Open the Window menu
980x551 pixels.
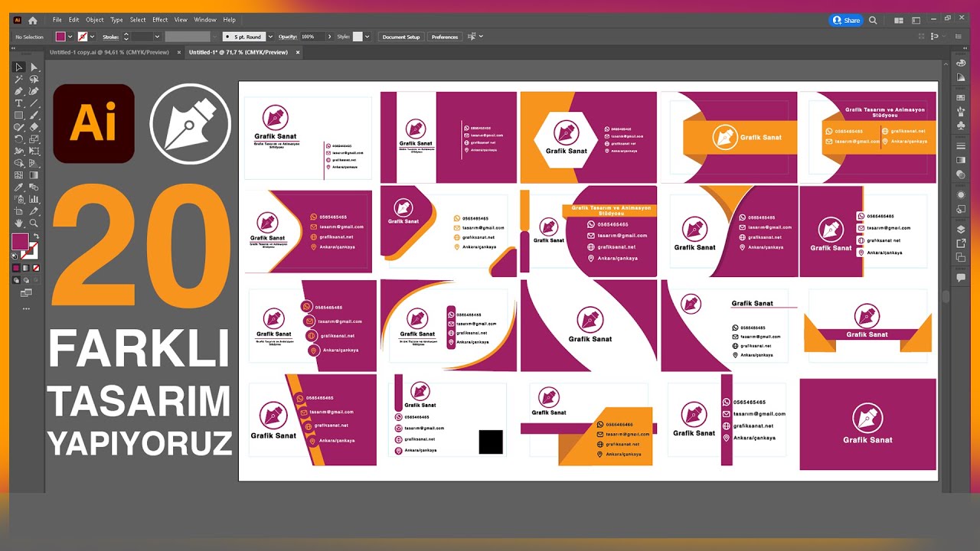[205, 20]
